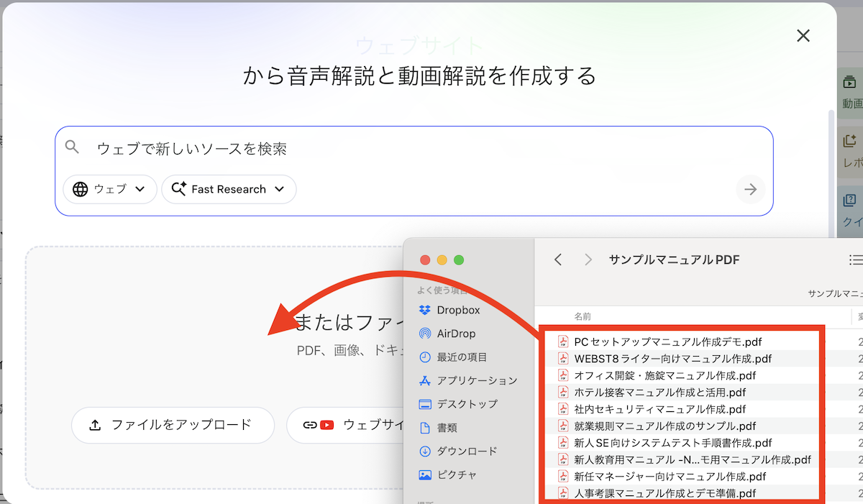Select PCセットアップマニュアル作成デモ.pdf file
The width and height of the screenshot is (863, 504).
[667, 342]
